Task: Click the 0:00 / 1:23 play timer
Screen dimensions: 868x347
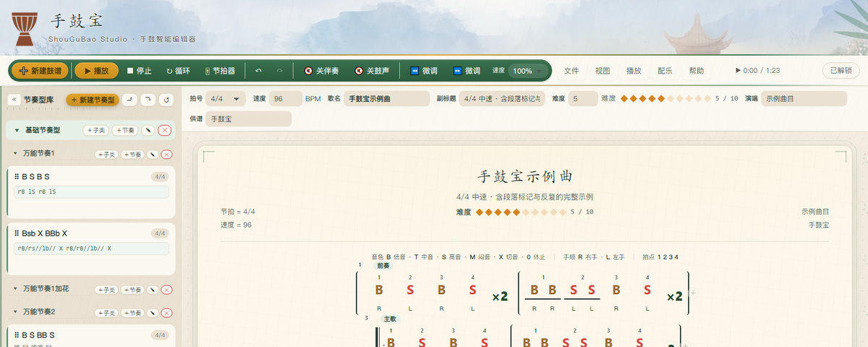Action: point(757,71)
